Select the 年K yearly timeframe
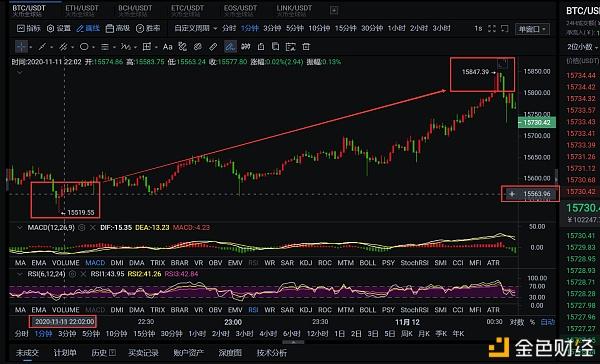The width and height of the screenshot is (600, 364). [458, 334]
